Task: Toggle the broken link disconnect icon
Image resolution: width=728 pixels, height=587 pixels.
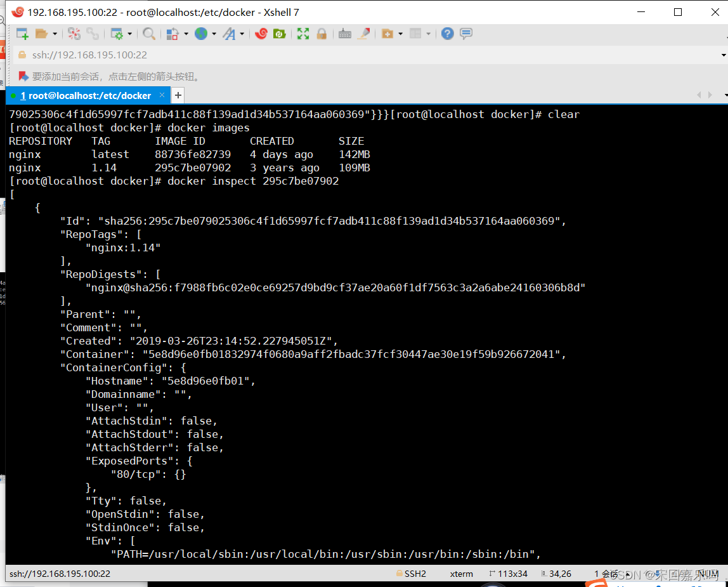Action: pyautogui.click(x=75, y=33)
